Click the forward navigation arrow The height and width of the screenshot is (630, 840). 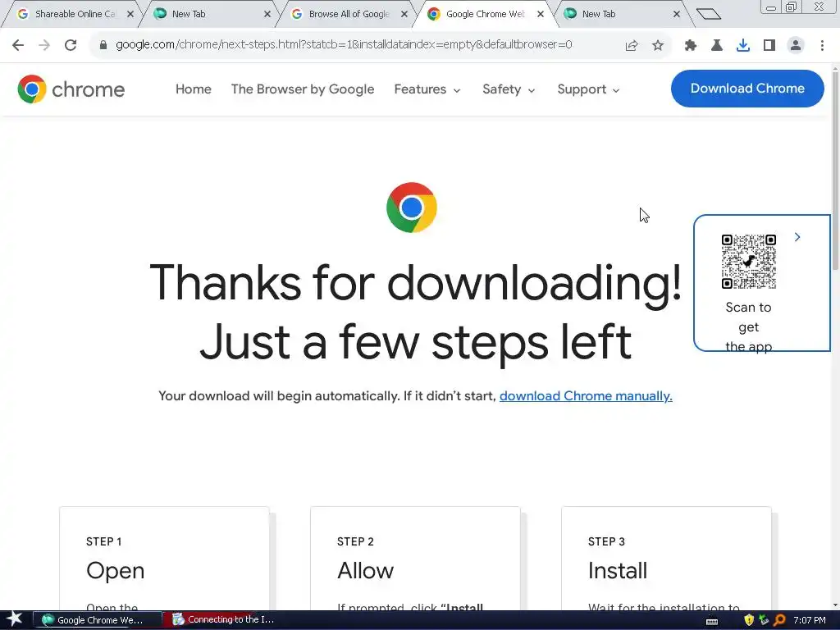44,45
